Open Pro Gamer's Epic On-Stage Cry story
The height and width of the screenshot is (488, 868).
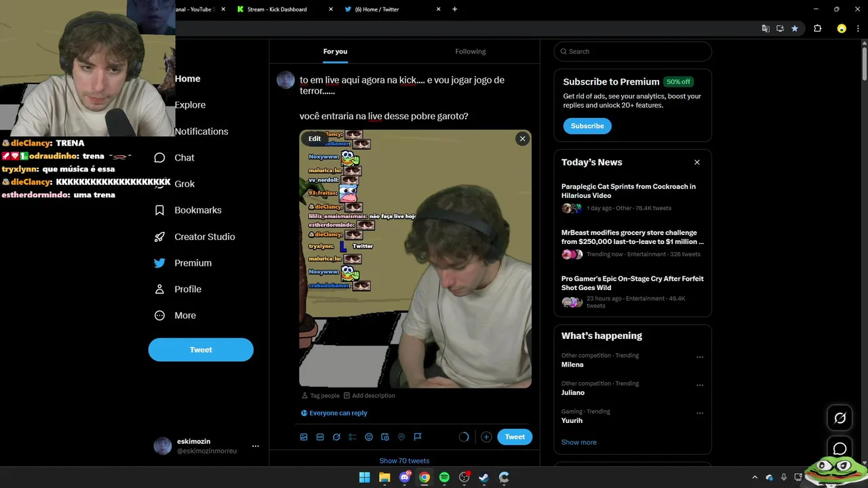coord(633,293)
